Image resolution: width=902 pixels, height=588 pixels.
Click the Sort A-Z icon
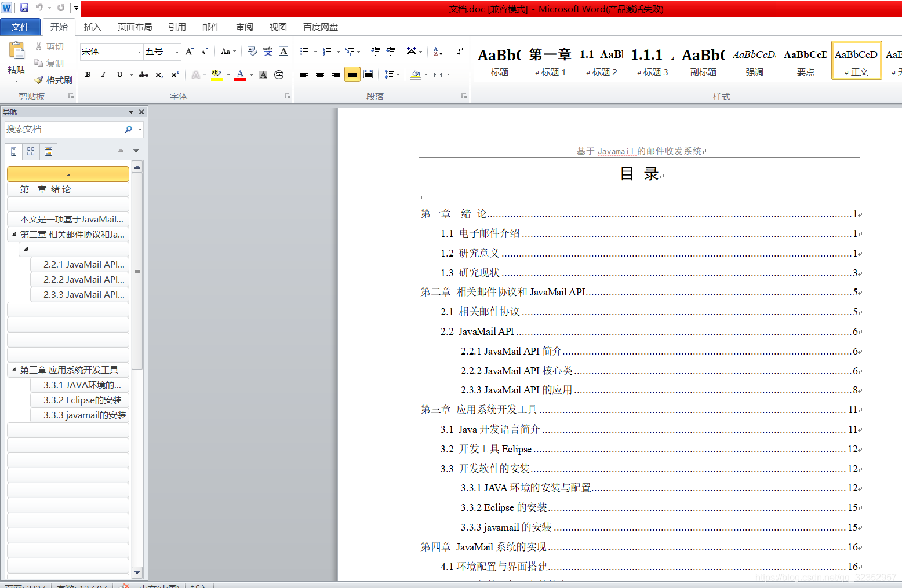point(438,52)
